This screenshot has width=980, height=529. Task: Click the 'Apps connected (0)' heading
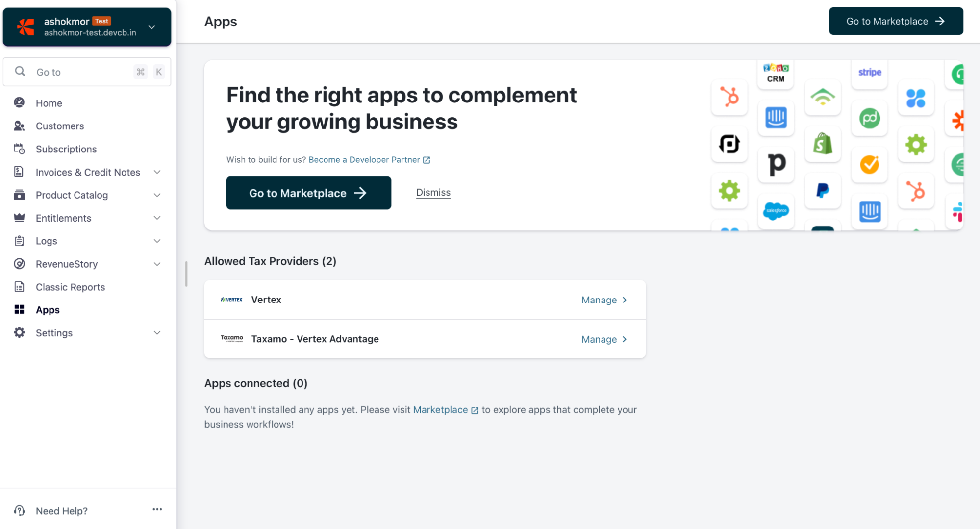click(x=256, y=383)
